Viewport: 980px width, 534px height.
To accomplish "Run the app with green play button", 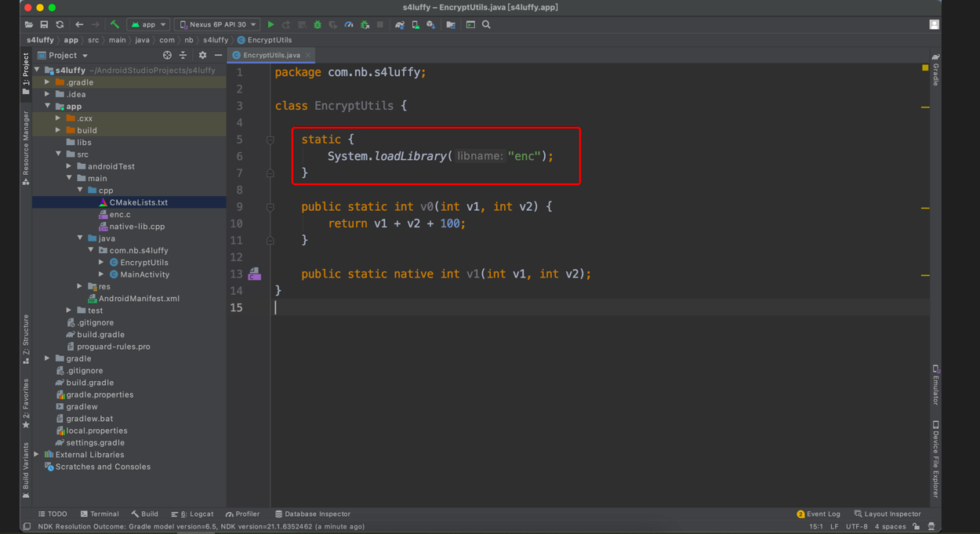I will click(x=270, y=25).
